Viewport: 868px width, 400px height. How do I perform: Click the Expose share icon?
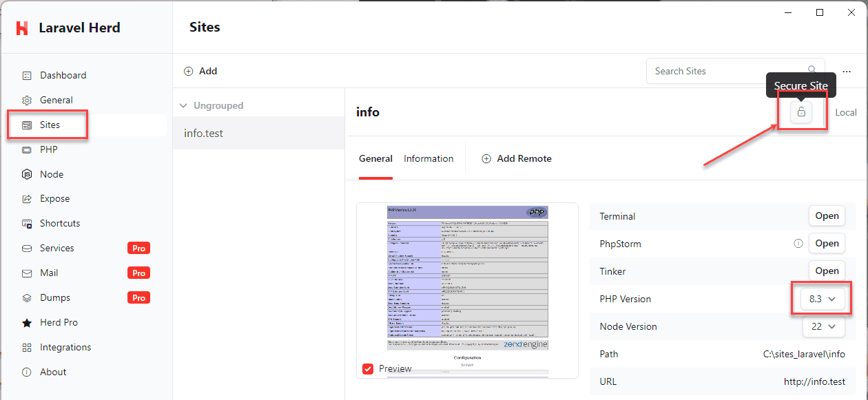tap(27, 199)
